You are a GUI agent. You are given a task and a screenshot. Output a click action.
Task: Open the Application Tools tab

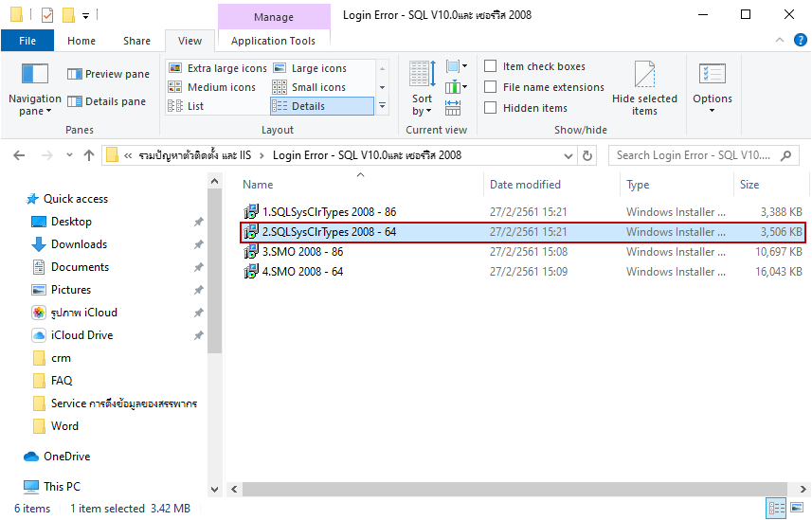point(274,41)
